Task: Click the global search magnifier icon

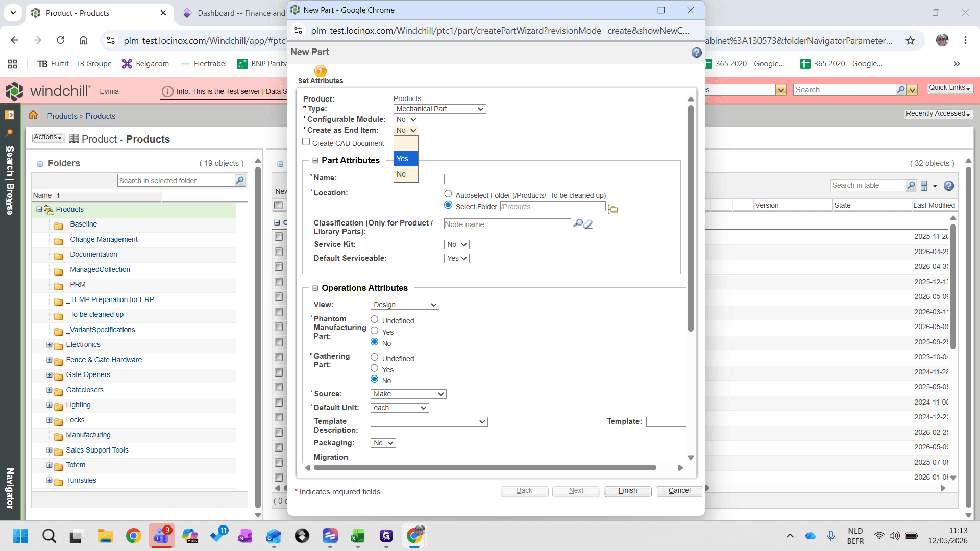Action: 901,90
